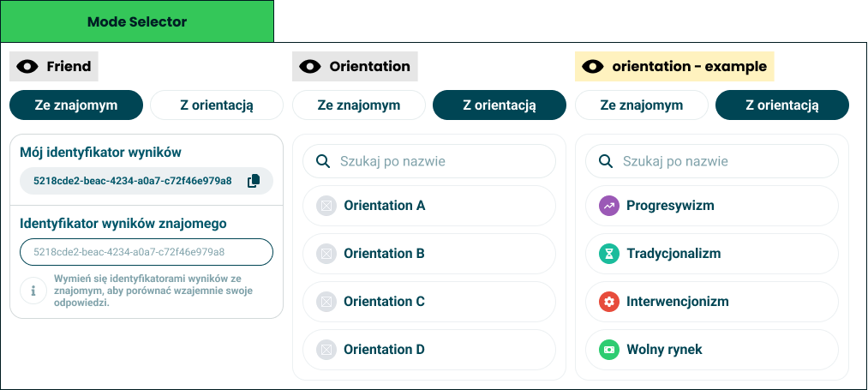
Task: Select Z orientacją in orientation - example variant
Action: click(782, 105)
